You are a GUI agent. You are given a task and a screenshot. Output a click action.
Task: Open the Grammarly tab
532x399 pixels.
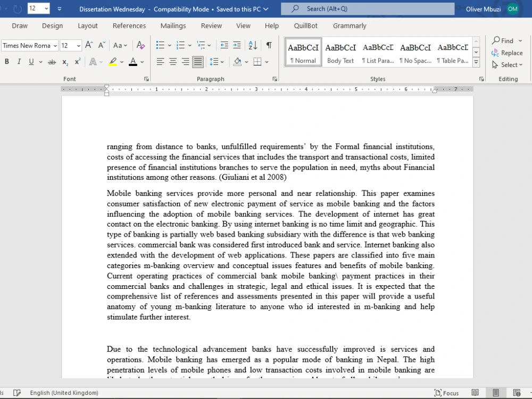click(350, 26)
